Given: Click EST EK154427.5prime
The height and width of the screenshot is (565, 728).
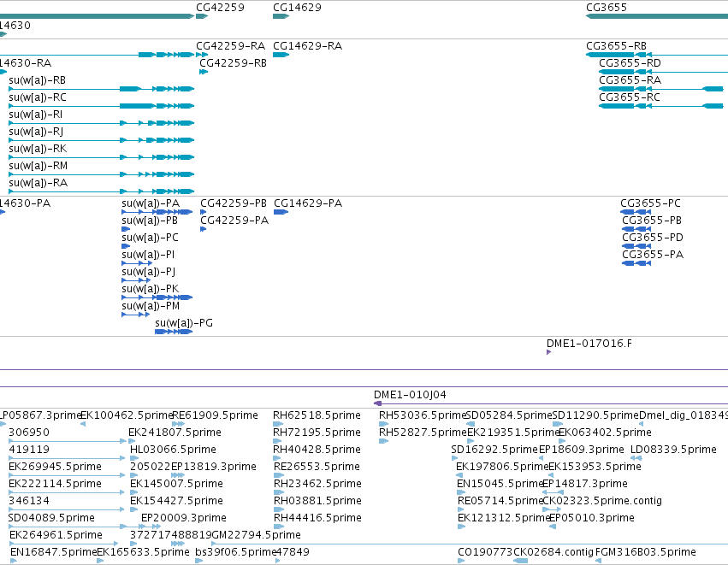Looking at the screenshot, I should click(176, 501).
